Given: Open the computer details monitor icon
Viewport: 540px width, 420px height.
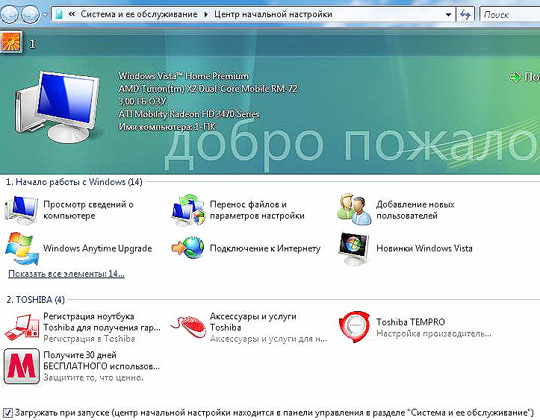Looking at the screenshot, I should click(x=22, y=210).
